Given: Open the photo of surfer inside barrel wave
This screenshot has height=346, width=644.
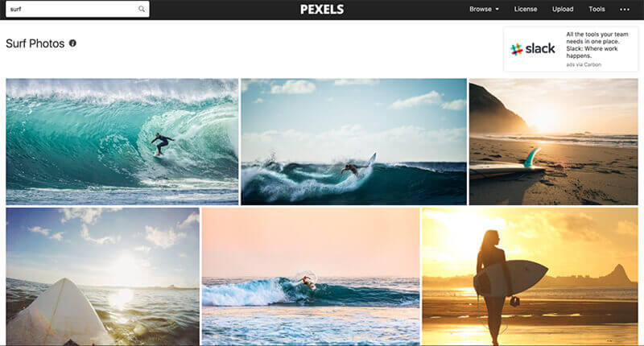Looking at the screenshot, I should tap(122, 142).
